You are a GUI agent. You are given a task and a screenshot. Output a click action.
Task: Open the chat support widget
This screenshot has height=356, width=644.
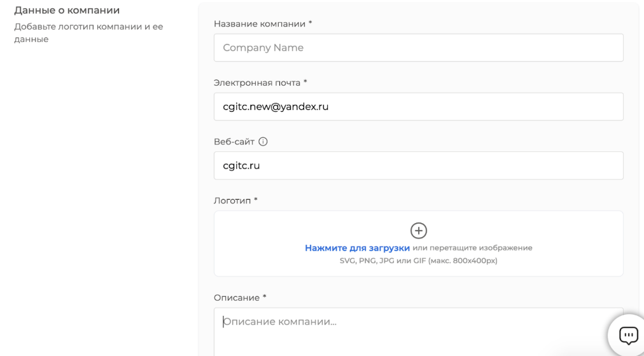pos(627,335)
